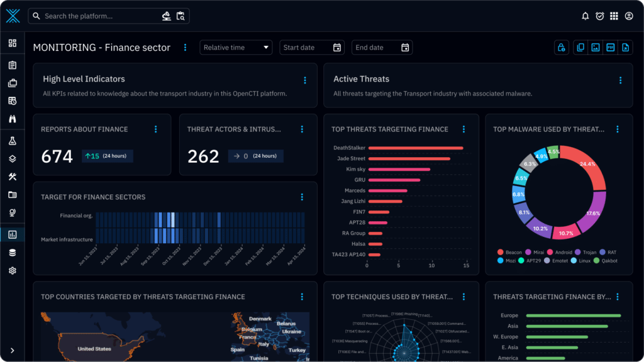The image size is (644, 362).
Task: Export the dashboard as PDF
Action: pos(610,47)
